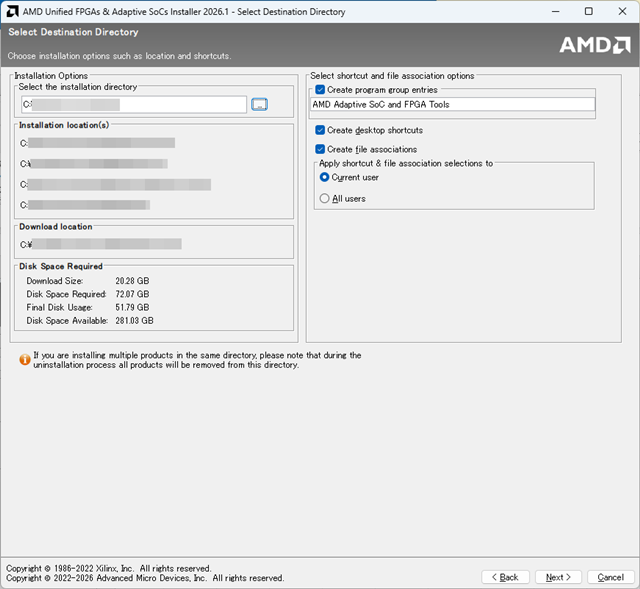
Task: Click the Download Size value 20.28 GB
Action: [x=132, y=281]
